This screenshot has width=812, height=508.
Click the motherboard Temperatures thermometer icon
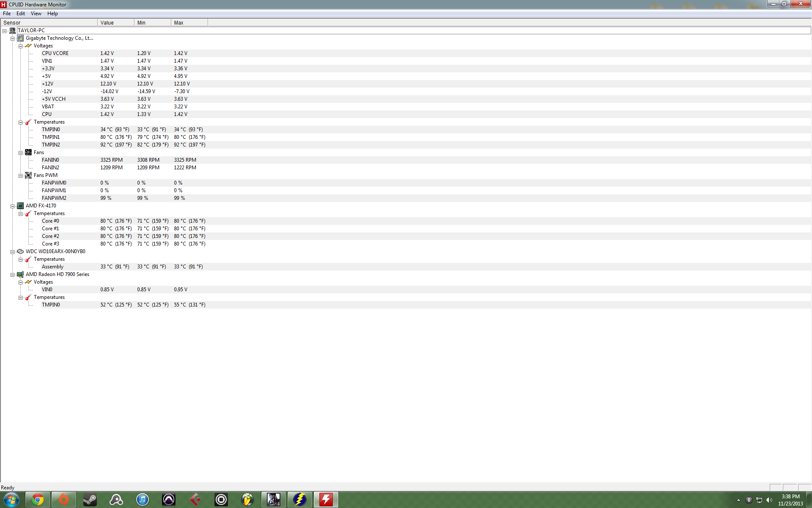pyautogui.click(x=28, y=122)
